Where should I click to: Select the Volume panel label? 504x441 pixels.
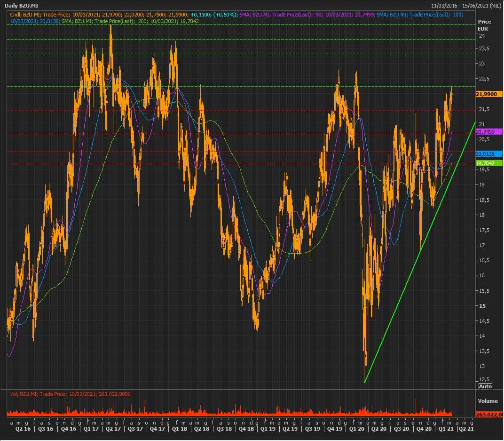488,401
